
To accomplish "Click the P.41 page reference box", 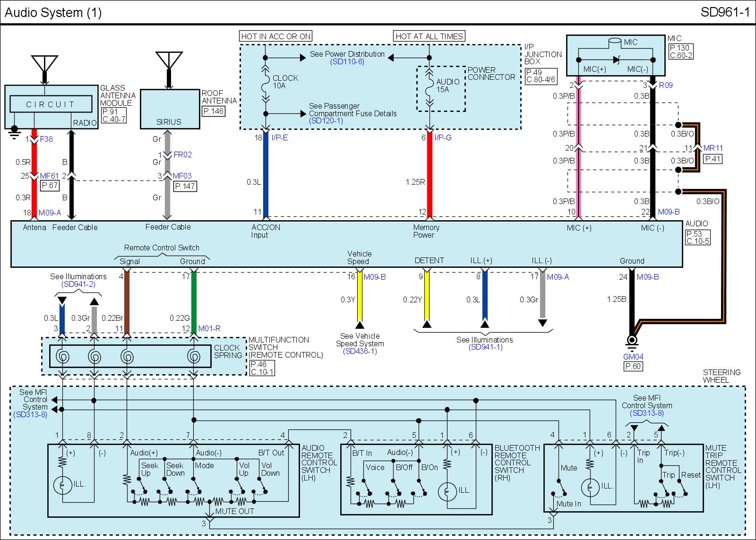I will [713, 159].
